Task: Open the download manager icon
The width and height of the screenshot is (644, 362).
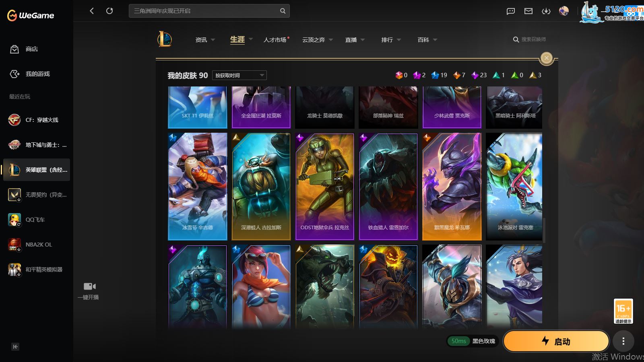Action: [x=546, y=11]
